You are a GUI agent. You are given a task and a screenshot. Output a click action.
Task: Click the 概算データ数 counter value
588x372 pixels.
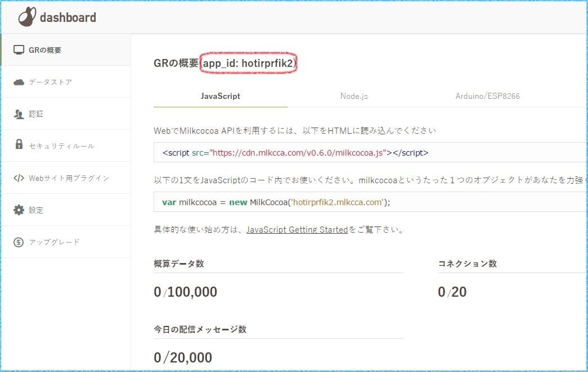185,292
